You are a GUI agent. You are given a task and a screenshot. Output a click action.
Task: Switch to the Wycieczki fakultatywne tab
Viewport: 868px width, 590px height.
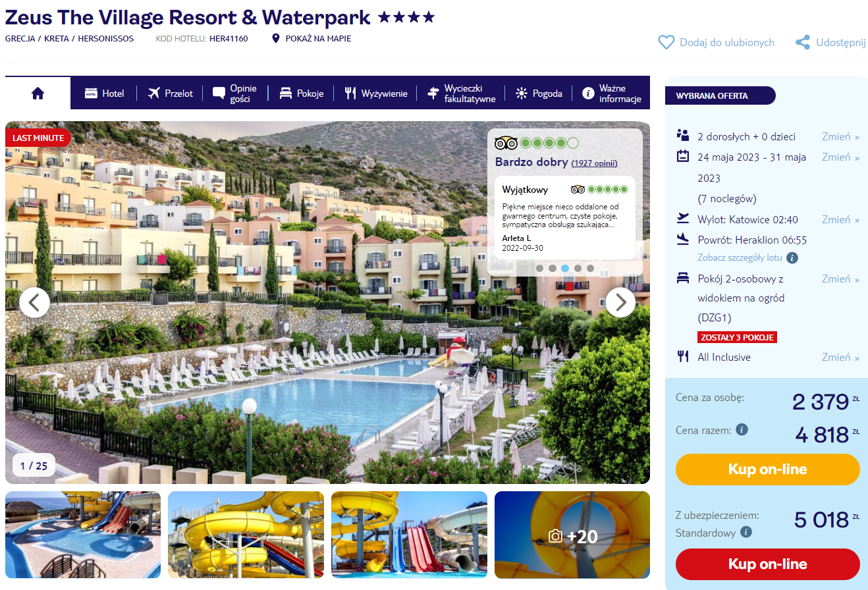(462, 94)
